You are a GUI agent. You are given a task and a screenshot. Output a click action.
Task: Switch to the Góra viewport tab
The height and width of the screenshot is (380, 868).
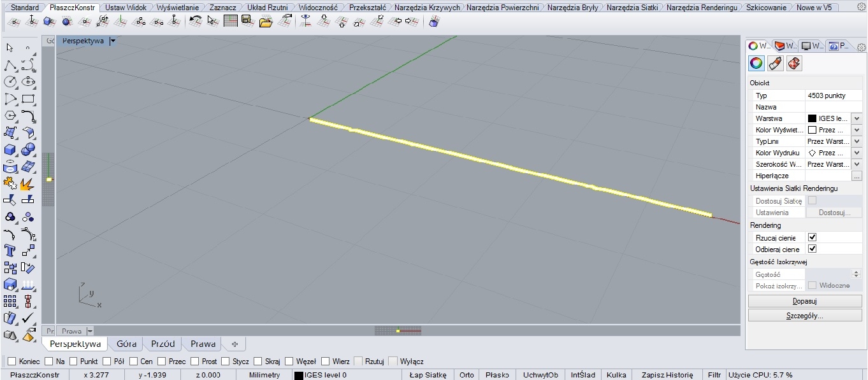click(x=126, y=344)
